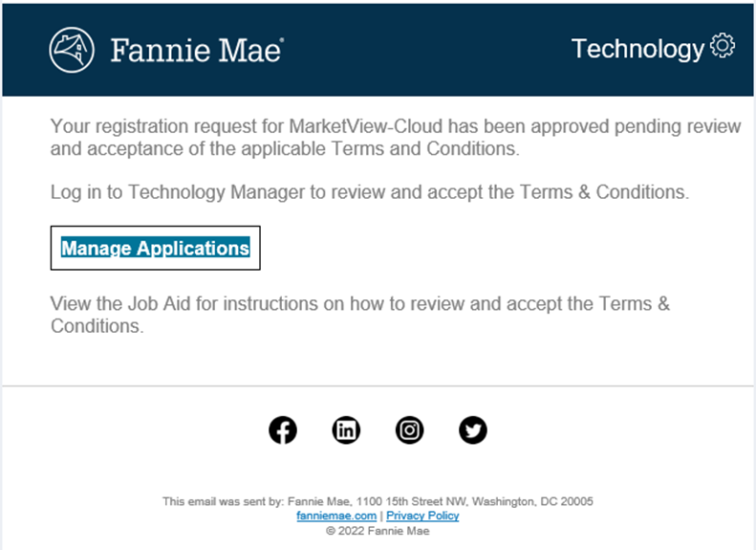
Task: Click the MarketView-Cloud word in the message
Action: [365, 126]
